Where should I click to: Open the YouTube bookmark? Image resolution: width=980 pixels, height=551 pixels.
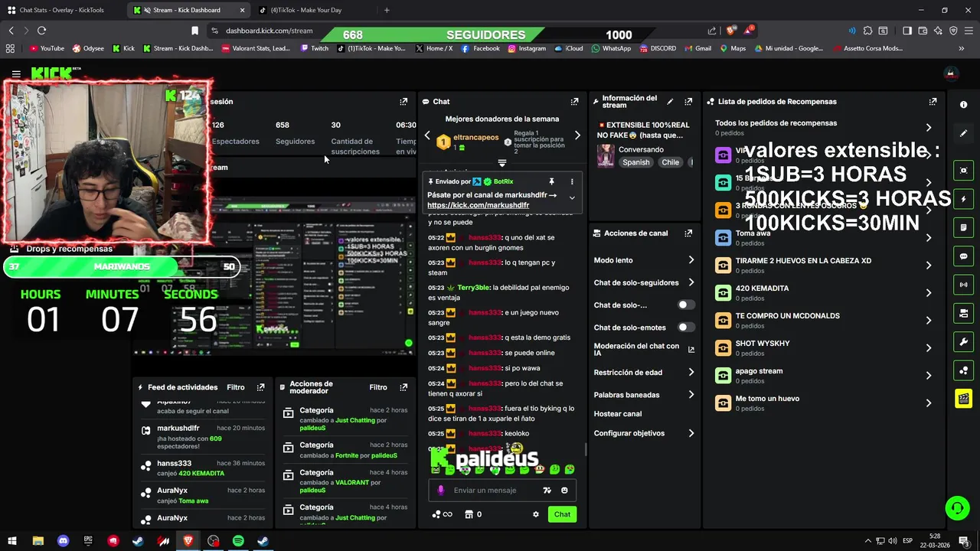47,48
